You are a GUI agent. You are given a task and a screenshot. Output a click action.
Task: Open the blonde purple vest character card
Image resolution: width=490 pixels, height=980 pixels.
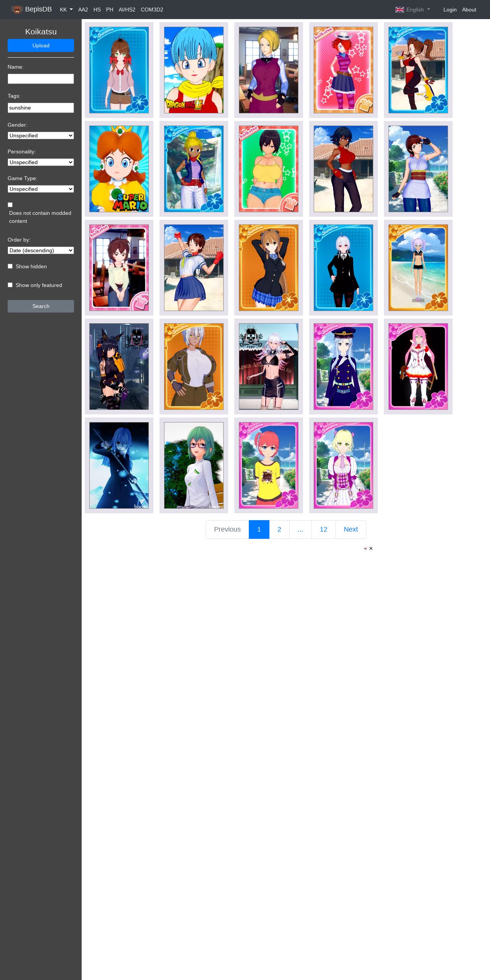click(x=269, y=70)
